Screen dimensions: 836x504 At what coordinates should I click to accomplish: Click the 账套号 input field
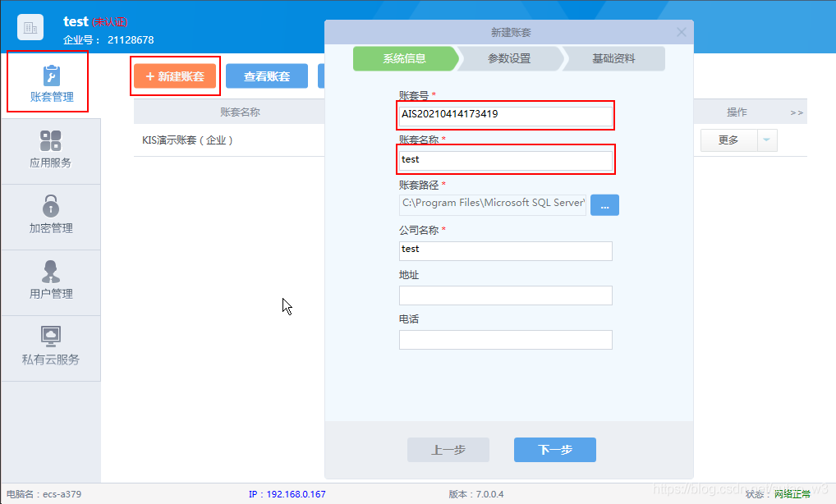tap(505, 116)
